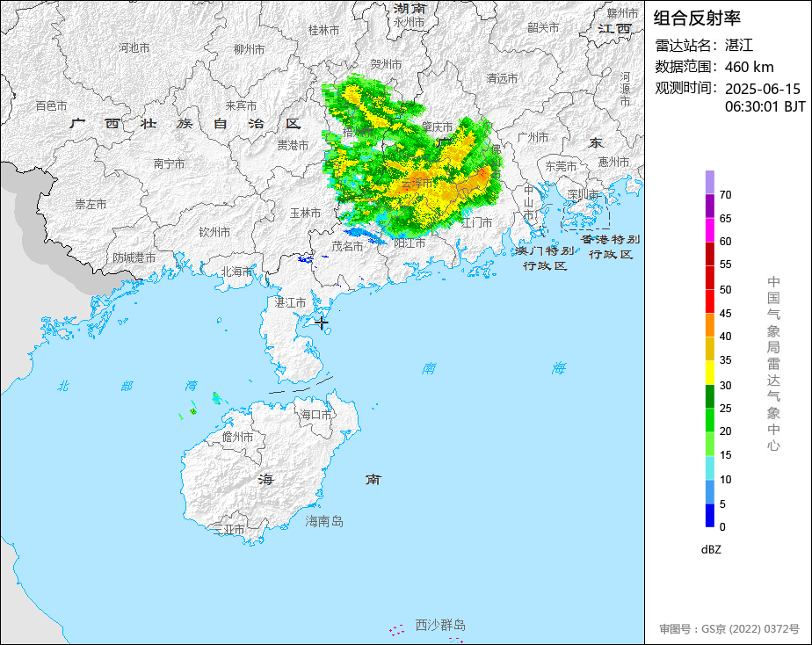Click the observation date 2025-06-15
This screenshot has height=645, width=812.
pyautogui.click(x=763, y=89)
